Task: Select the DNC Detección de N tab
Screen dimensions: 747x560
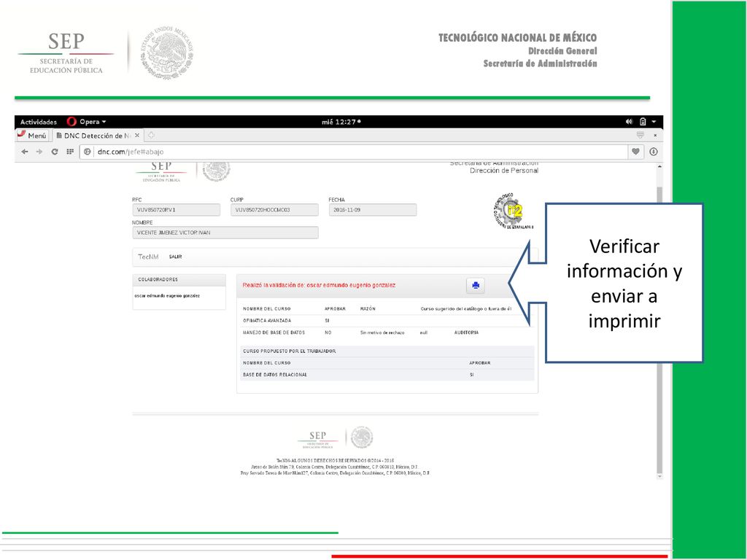Action: click(98, 135)
